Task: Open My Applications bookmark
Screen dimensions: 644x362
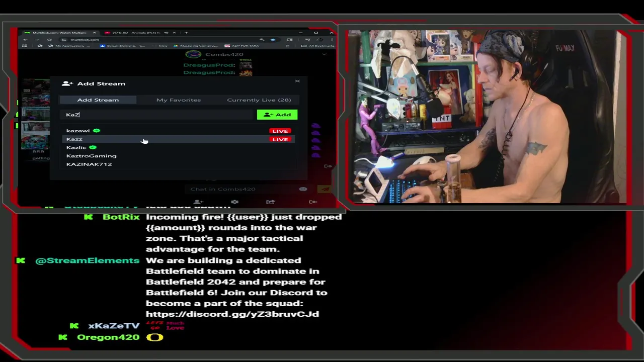Action: 68,46
